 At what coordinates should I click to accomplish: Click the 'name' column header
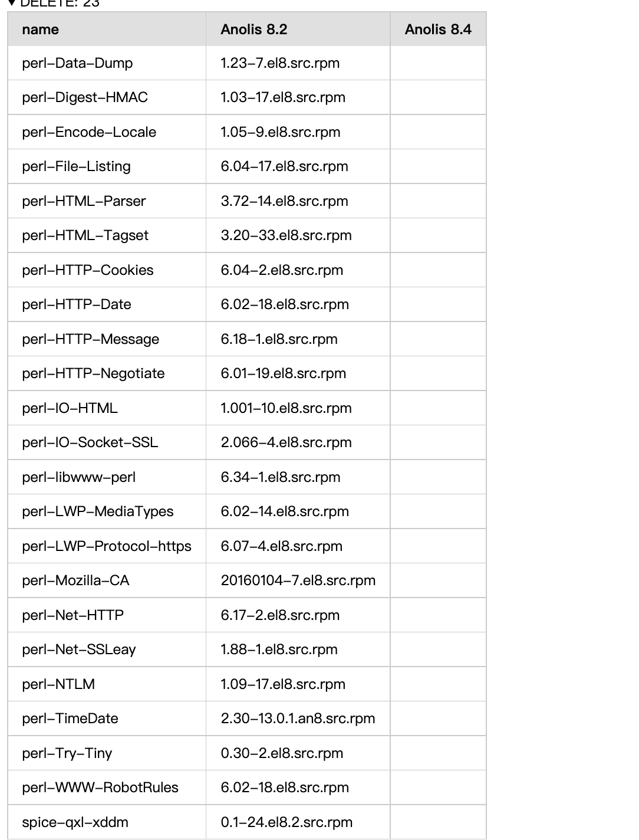click(41, 29)
